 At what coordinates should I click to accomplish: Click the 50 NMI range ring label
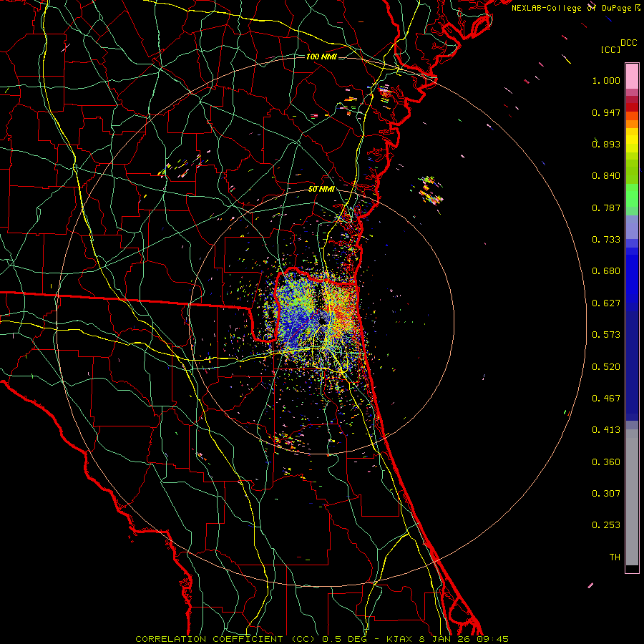(321, 190)
